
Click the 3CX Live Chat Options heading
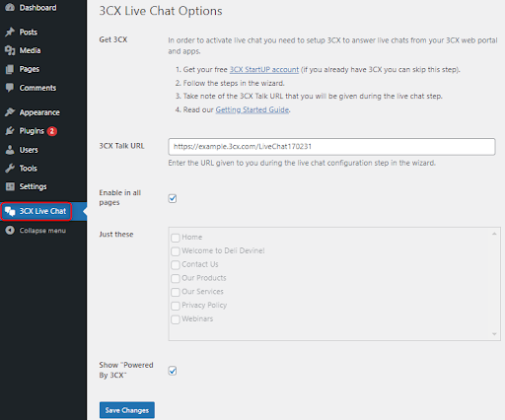[x=161, y=11]
